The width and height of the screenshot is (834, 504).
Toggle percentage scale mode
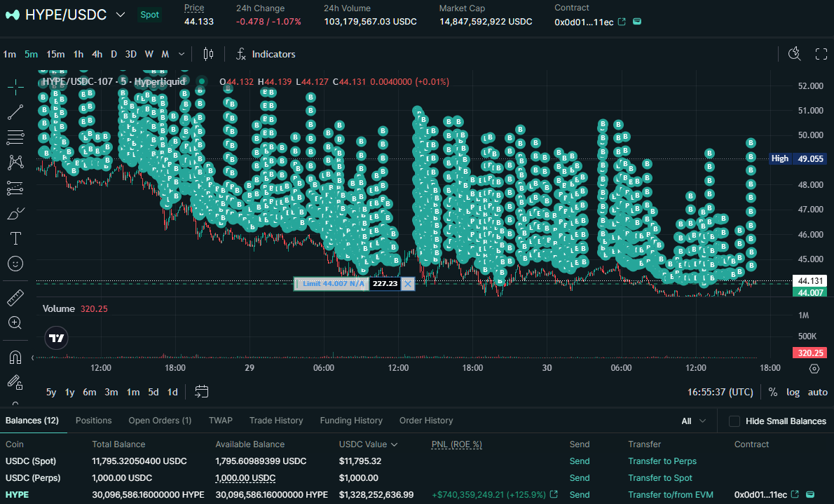tap(773, 393)
